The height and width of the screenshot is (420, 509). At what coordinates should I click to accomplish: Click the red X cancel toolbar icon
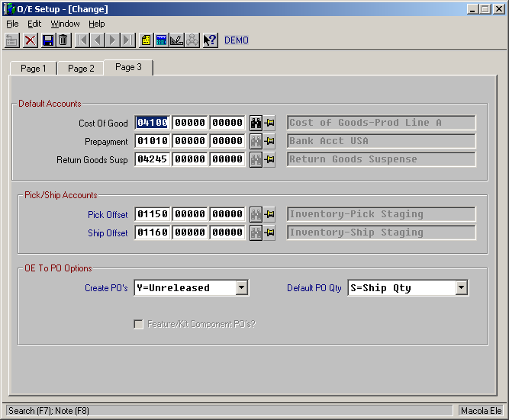[x=31, y=40]
